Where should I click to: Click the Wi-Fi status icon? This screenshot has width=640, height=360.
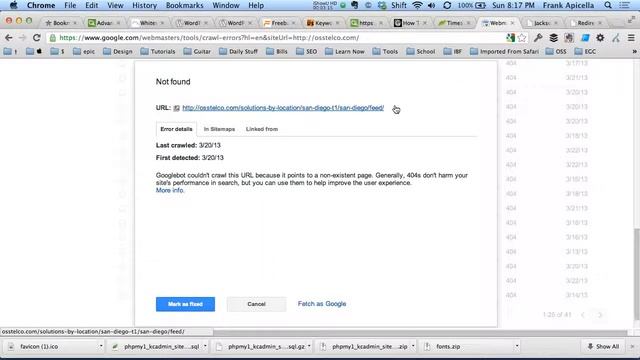[x=417, y=5]
